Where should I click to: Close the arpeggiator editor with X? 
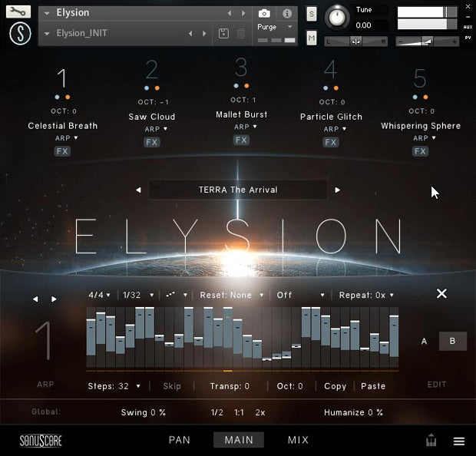click(441, 293)
